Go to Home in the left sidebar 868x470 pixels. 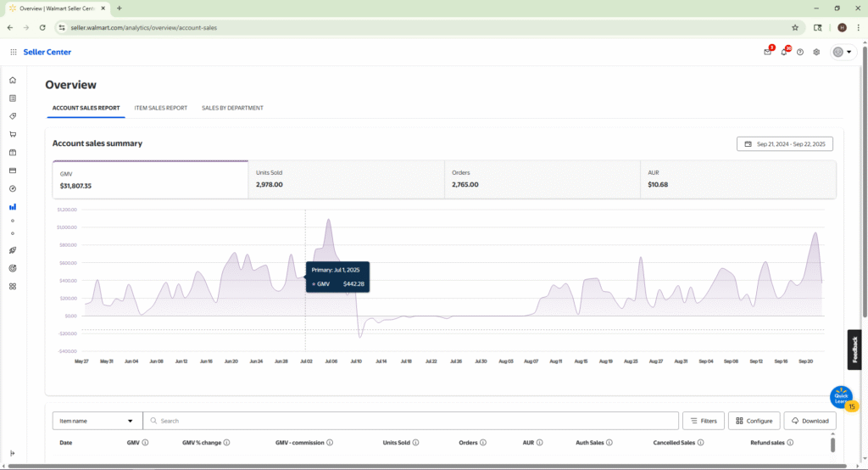tap(13, 80)
